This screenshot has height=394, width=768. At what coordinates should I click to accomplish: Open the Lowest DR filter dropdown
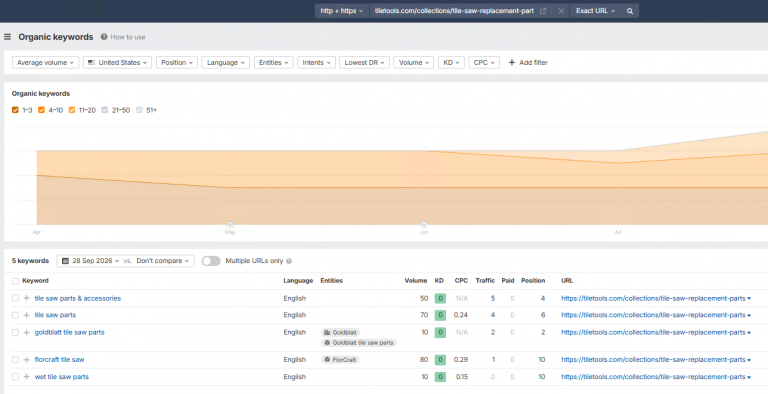[x=364, y=63]
